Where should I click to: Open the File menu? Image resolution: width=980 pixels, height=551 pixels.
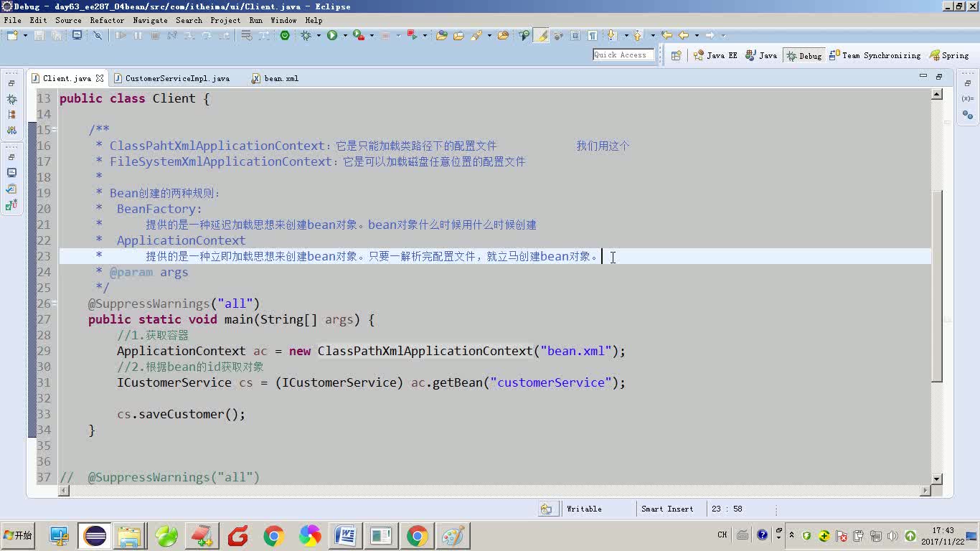pos(12,20)
